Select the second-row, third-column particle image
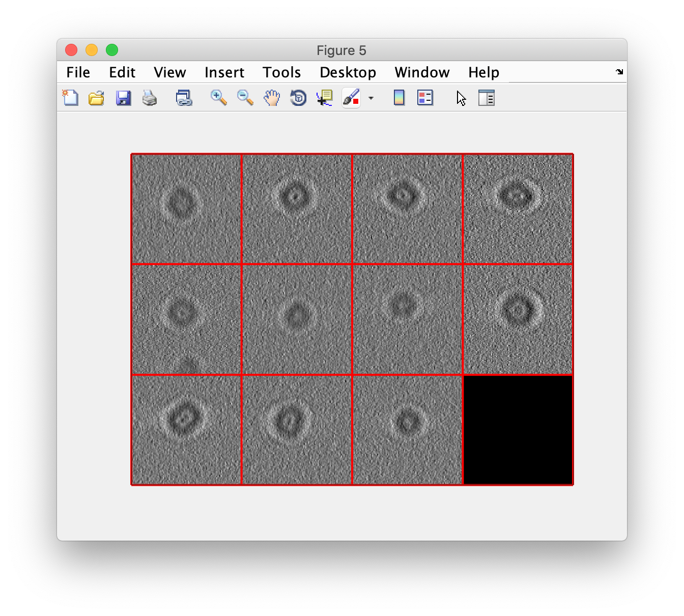Viewport: 684px width, 616px height. point(407,319)
